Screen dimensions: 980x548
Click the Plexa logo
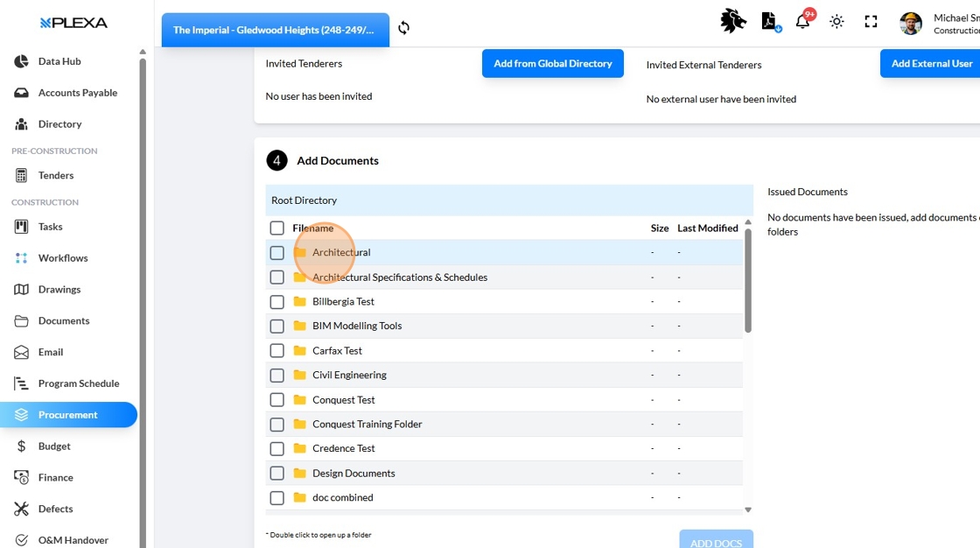(73, 23)
